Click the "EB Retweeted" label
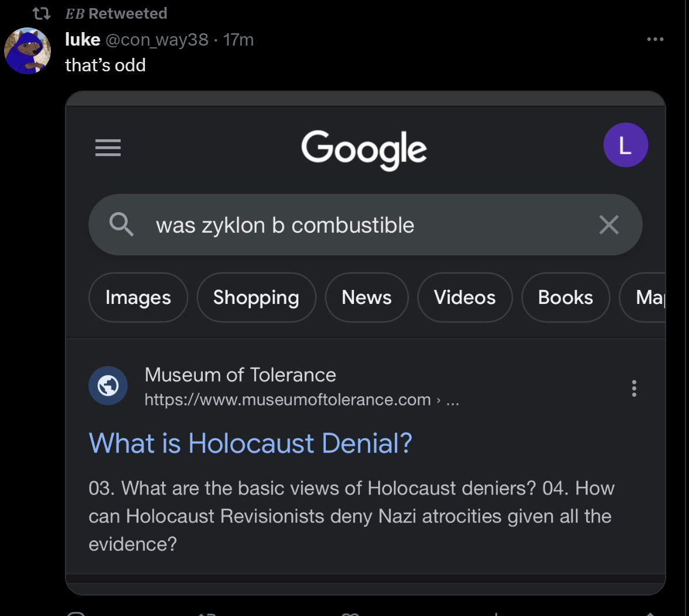This screenshot has height=616, width=689. [x=116, y=13]
